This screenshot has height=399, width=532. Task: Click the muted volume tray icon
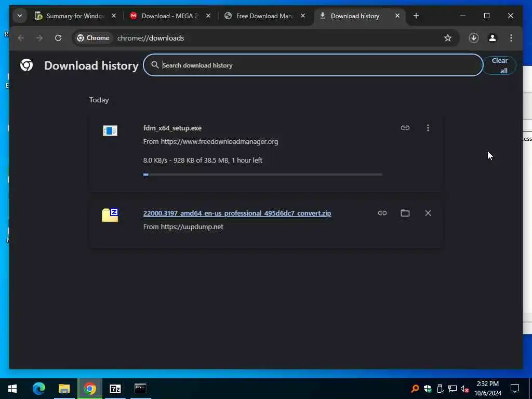(x=465, y=389)
